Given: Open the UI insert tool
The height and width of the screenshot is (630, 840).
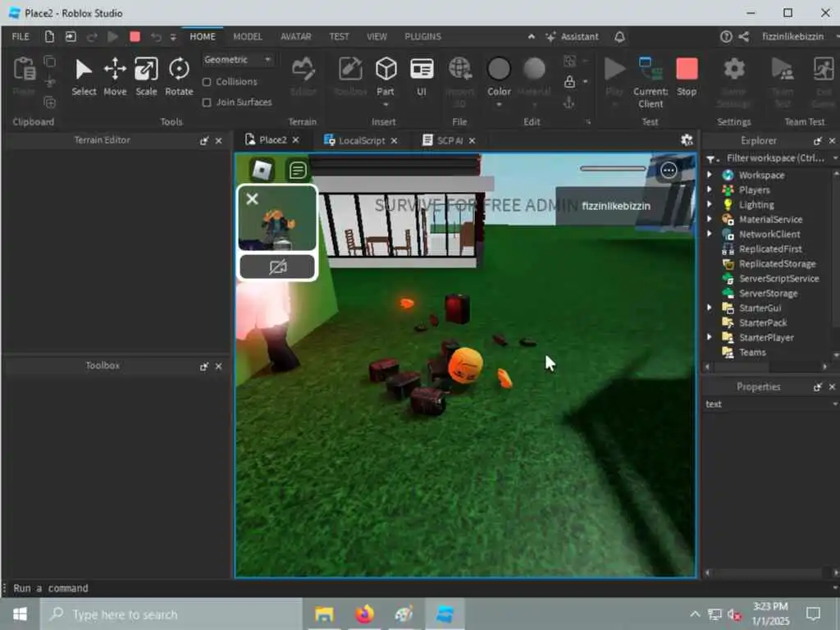Looking at the screenshot, I should (x=422, y=77).
